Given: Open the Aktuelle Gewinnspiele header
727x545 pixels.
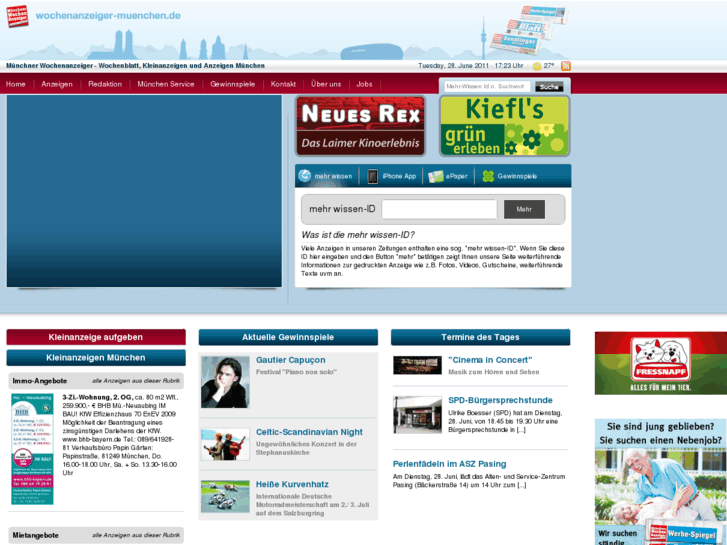Looking at the screenshot, I should point(288,337).
